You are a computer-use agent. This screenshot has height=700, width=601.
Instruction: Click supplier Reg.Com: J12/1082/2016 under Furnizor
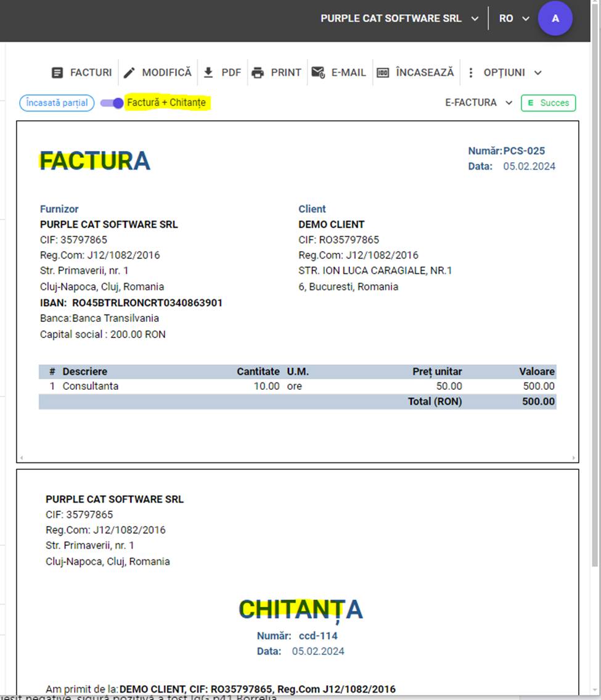pos(100,255)
